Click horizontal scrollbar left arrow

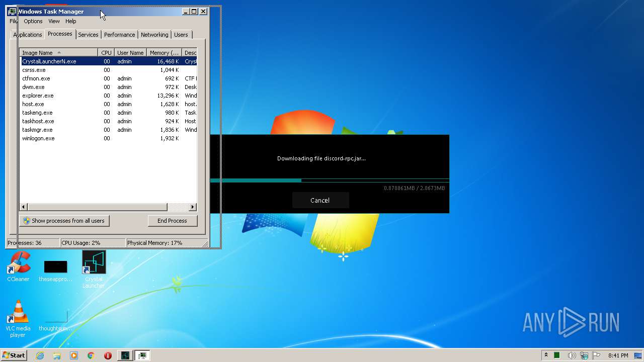24,207
